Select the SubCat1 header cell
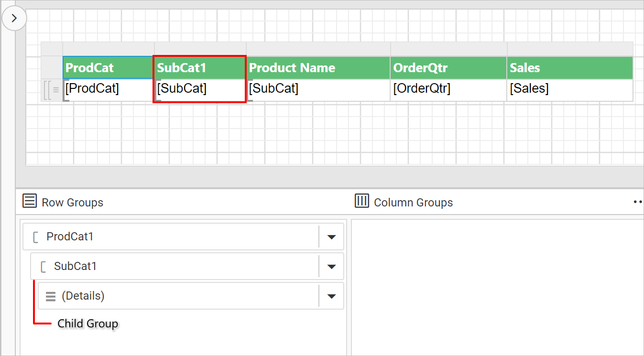644x356 pixels. point(200,68)
